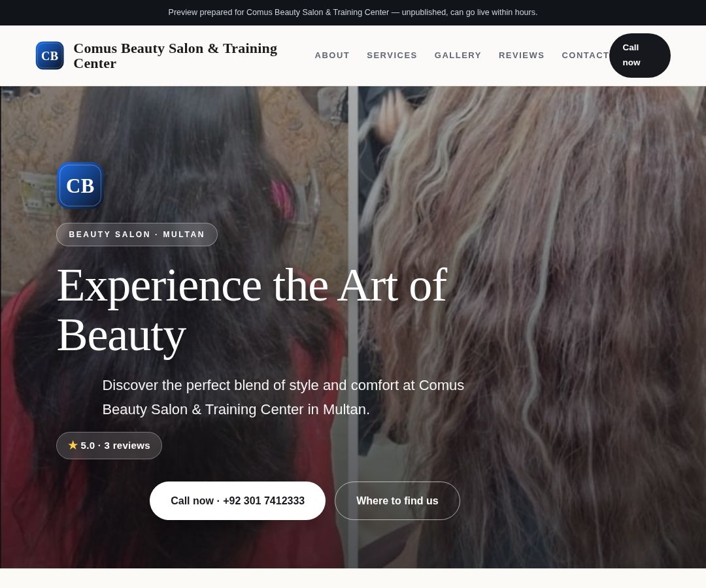
Task: Open the About nav link
Action: click(x=332, y=56)
